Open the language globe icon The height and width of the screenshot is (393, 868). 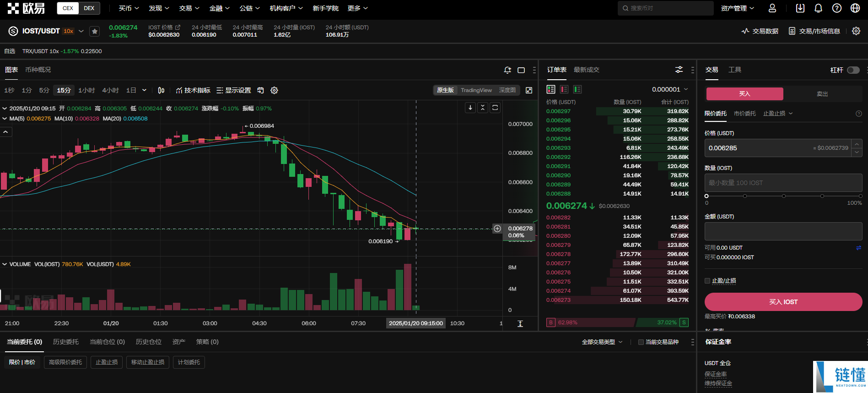(x=855, y=8)
